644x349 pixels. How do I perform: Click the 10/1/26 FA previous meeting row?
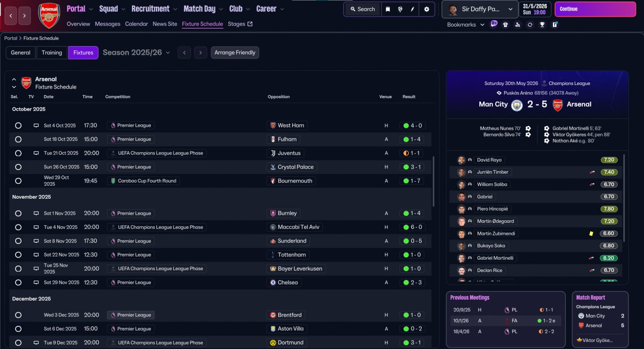pyautogui.click(x=506, y=321)
